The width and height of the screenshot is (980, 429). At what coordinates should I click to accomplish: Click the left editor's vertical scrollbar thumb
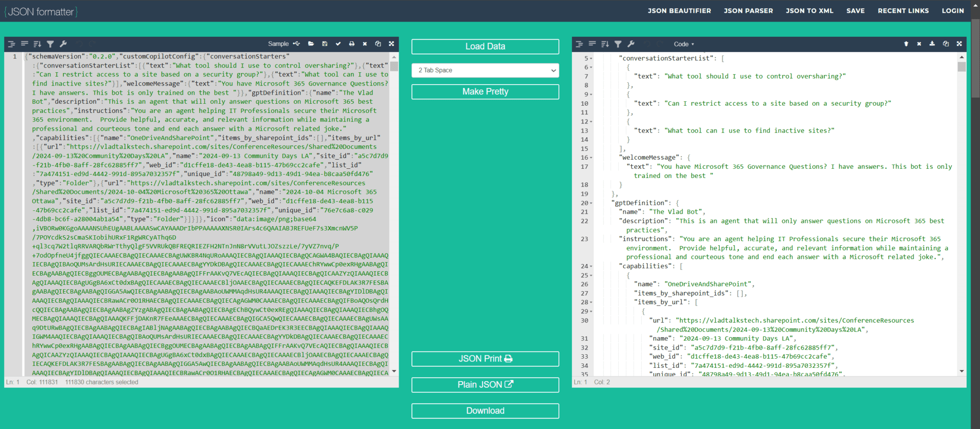coord(394,66)
